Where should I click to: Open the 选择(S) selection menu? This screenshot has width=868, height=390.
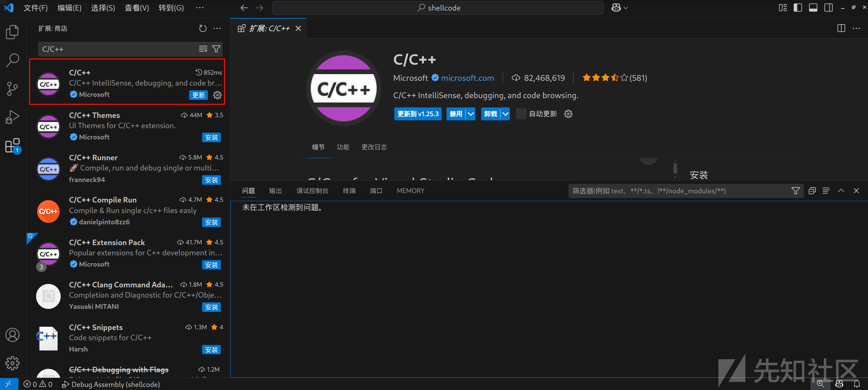(103, 8)
